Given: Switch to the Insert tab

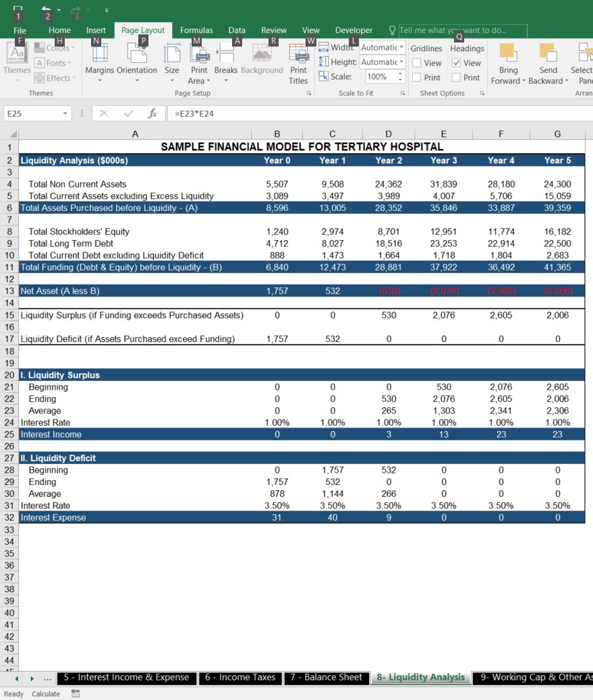Looking at the screenshot, I should (x=96, y=30).
